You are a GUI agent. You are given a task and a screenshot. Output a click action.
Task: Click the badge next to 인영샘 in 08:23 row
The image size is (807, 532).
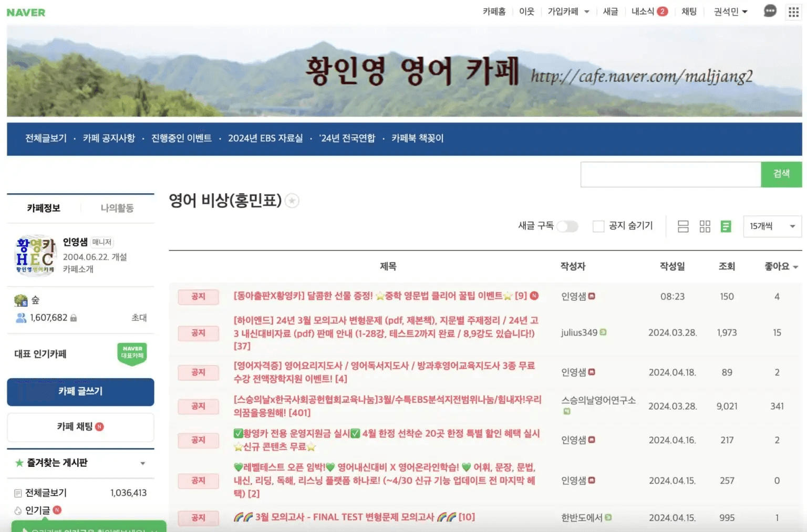[592, 296]
